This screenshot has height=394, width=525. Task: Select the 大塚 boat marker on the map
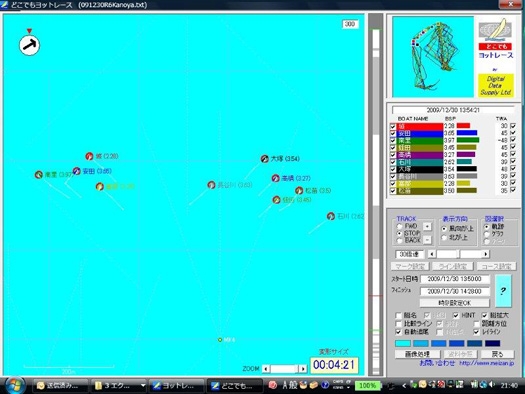click(x=265, y=159)
